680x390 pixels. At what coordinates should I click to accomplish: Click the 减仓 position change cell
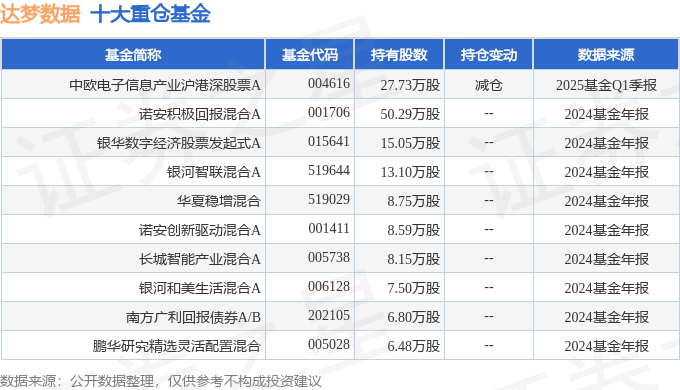click(489, 85)
